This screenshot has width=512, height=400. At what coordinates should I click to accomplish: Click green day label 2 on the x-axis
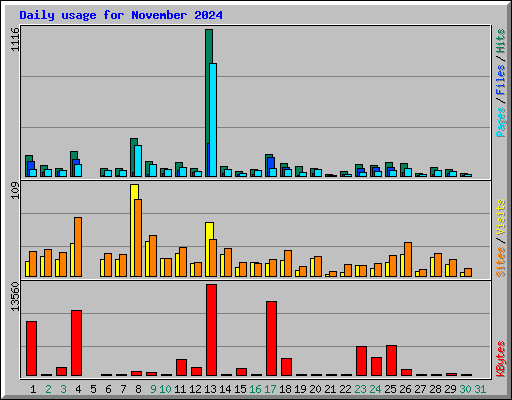(x=48, y=389)
